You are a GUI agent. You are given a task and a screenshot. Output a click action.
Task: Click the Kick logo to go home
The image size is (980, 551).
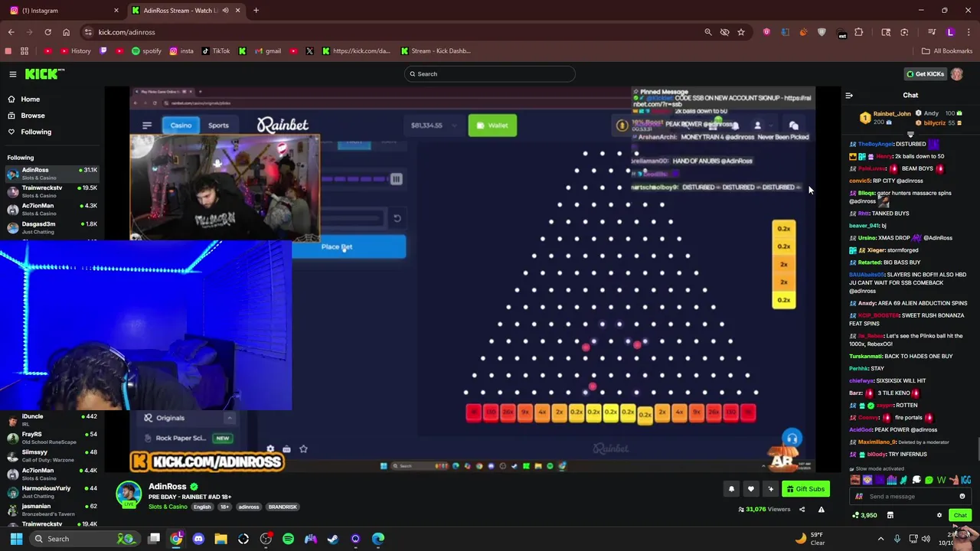click(44, 74)
